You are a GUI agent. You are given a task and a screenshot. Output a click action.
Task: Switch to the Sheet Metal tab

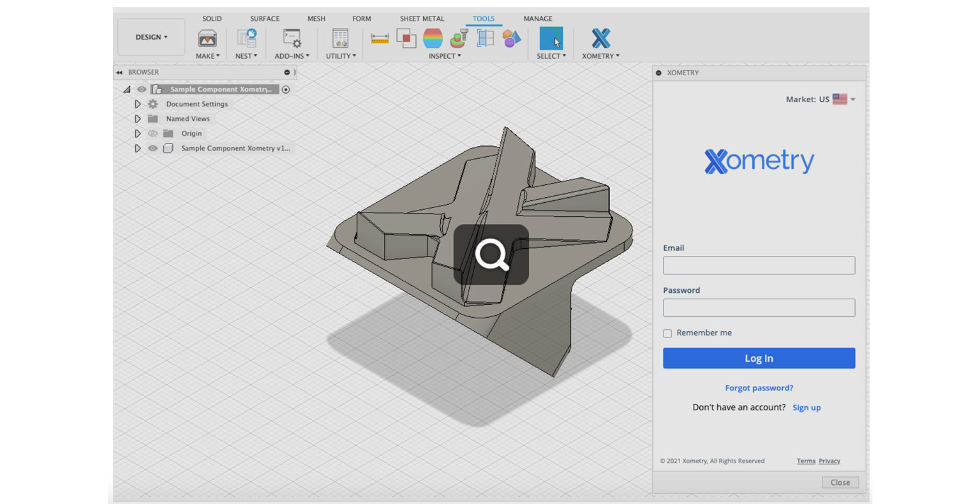[421, 19]
